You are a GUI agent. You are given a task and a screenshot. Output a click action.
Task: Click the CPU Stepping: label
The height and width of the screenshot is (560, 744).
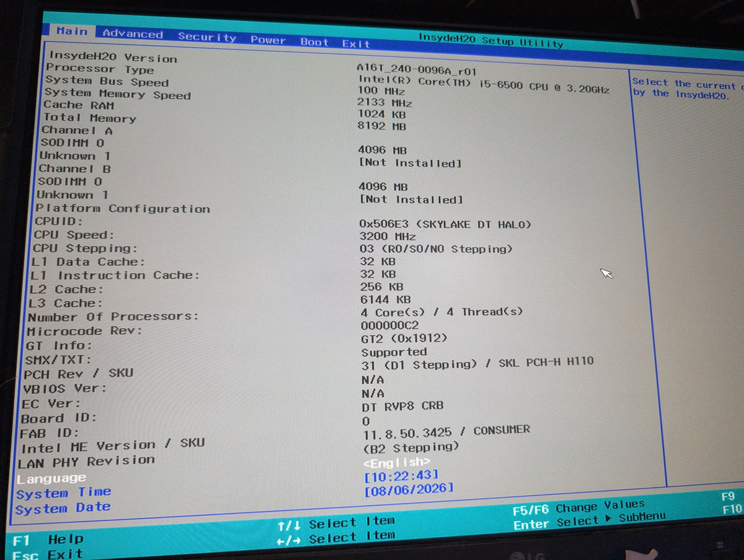pyautogui.click(x=85, y=248)
